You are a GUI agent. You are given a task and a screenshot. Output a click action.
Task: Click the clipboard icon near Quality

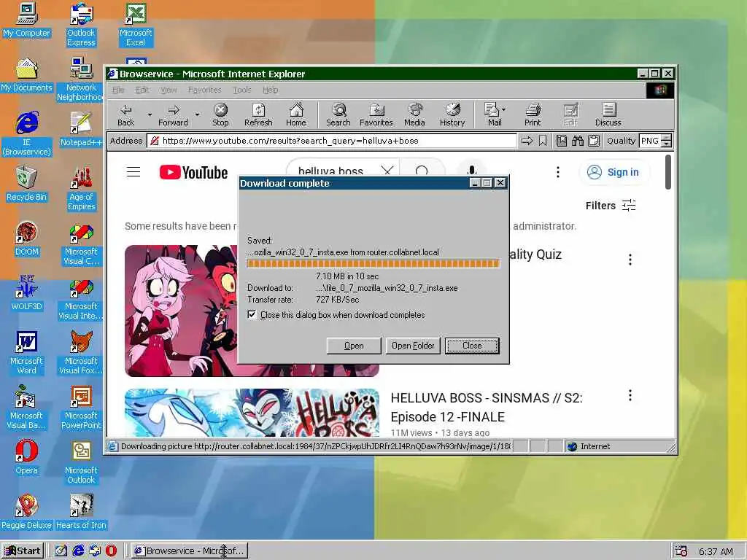[594, 141]
